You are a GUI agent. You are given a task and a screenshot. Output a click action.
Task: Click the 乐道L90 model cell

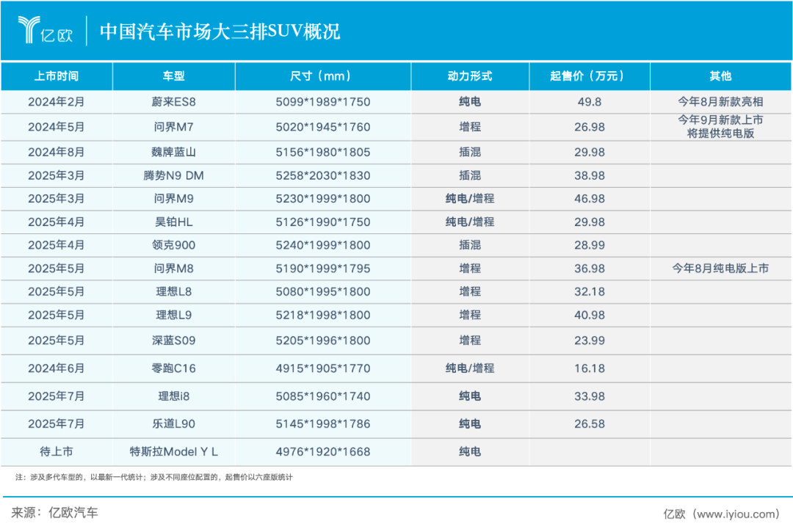point(173,424)
